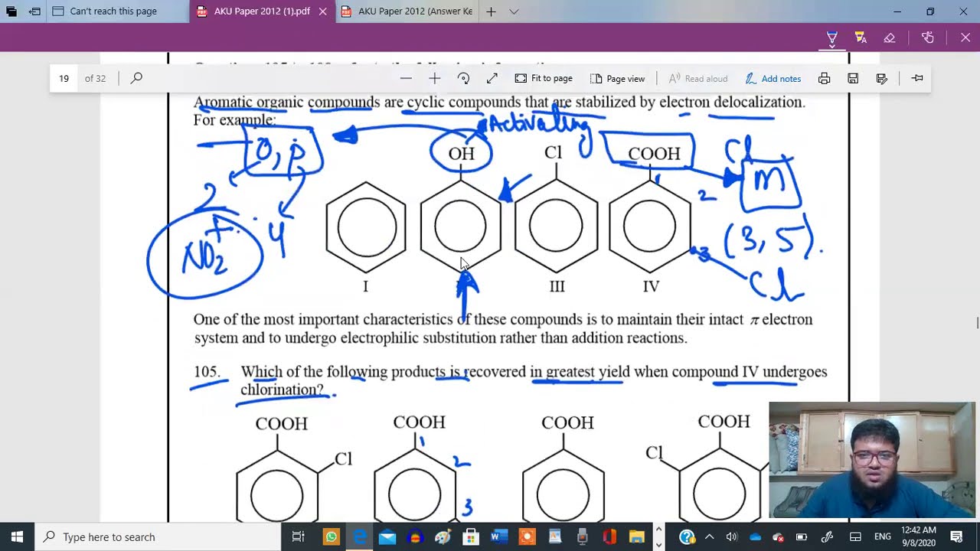Click the Save as icon
The height and width of the screenshot is (551, 980).
pos(882,78)
